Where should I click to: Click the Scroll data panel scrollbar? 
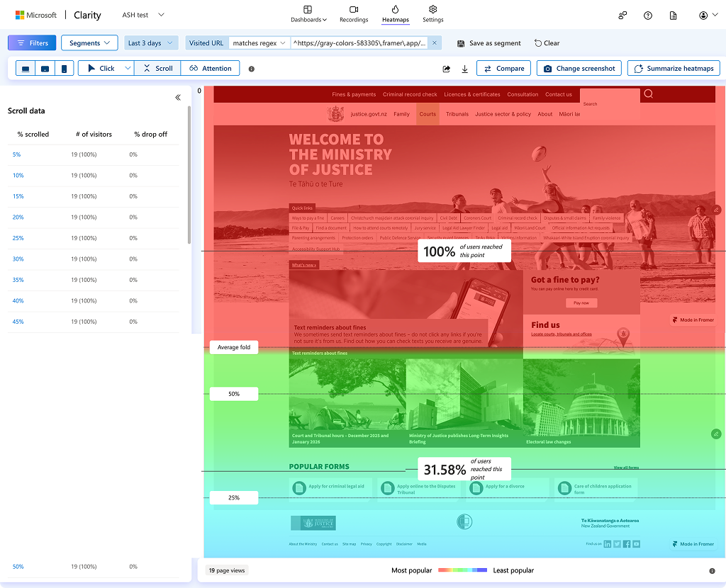tap(189, 174)
